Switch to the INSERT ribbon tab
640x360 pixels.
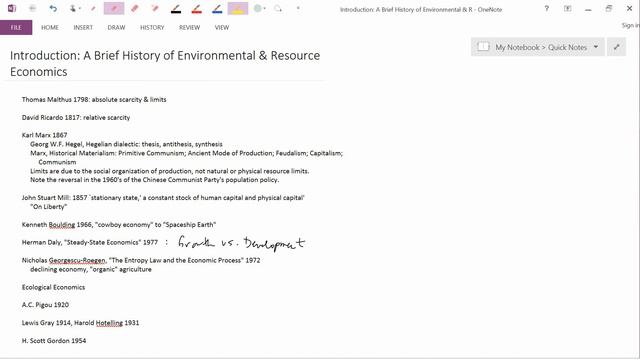83,27
